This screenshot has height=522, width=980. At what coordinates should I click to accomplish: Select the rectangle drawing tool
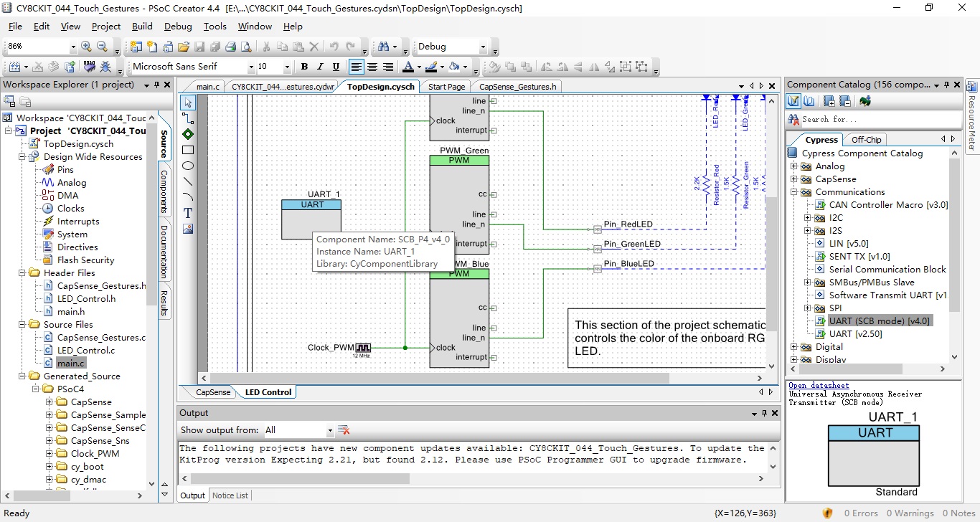188,150
